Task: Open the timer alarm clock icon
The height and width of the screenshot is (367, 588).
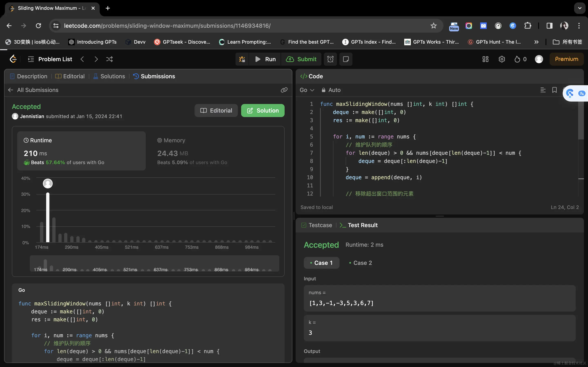Action: coord(330,59)
